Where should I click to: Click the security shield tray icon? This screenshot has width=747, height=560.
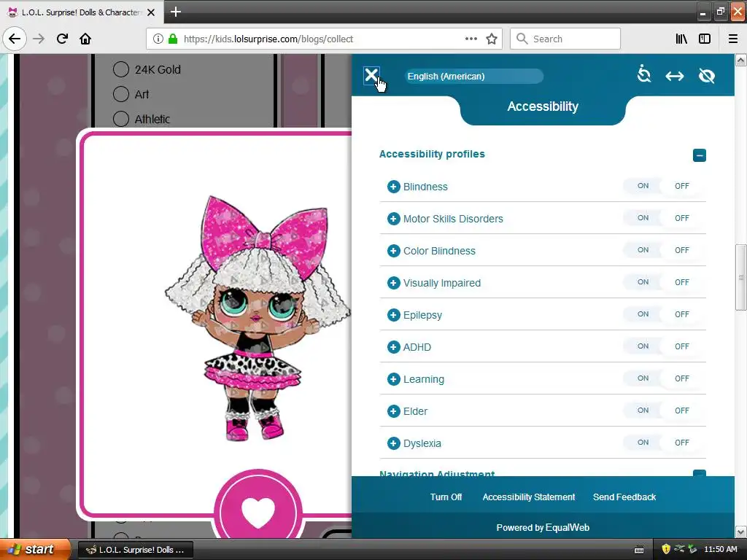pos(666,549)
